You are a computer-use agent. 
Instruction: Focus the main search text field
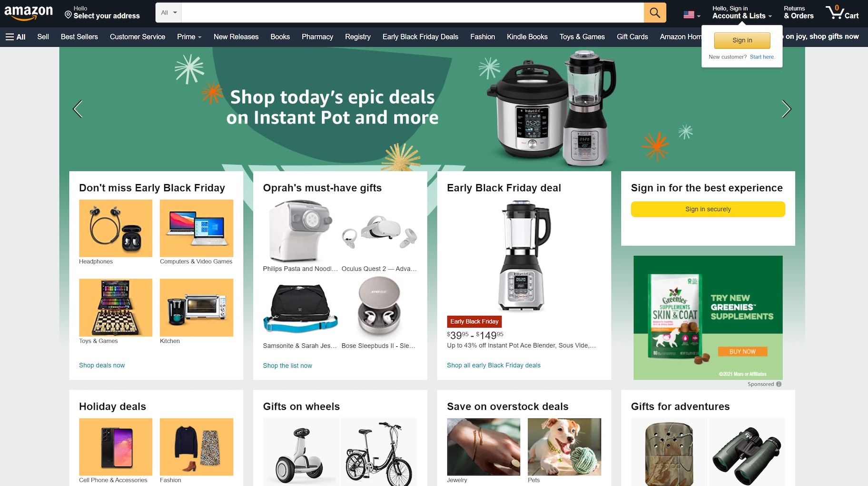(412, 12)
